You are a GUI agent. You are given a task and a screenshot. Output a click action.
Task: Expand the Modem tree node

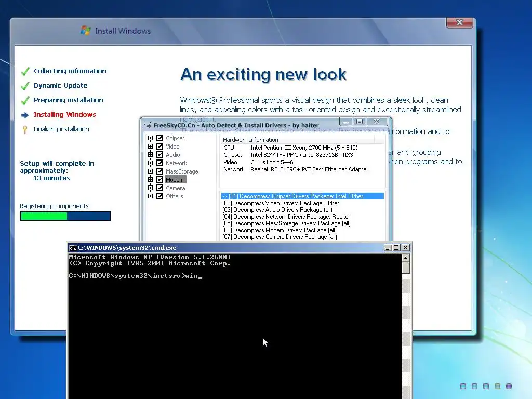tap(150, 179)
